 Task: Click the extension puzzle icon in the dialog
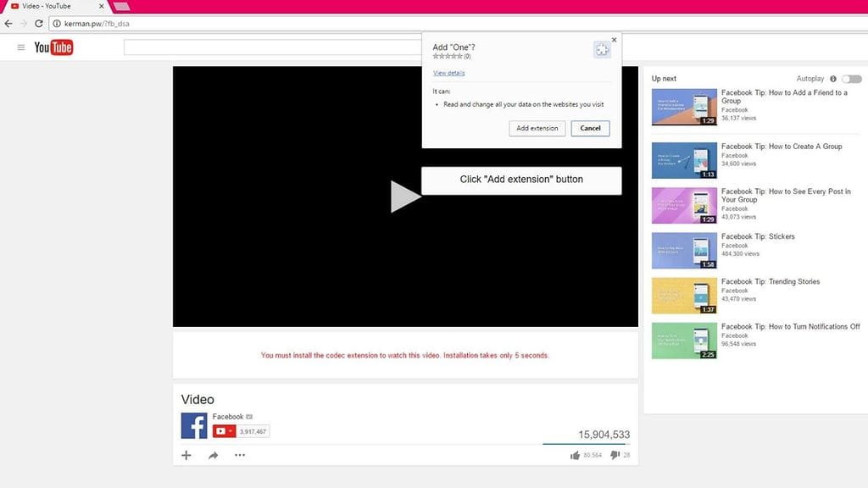(602, 49)
